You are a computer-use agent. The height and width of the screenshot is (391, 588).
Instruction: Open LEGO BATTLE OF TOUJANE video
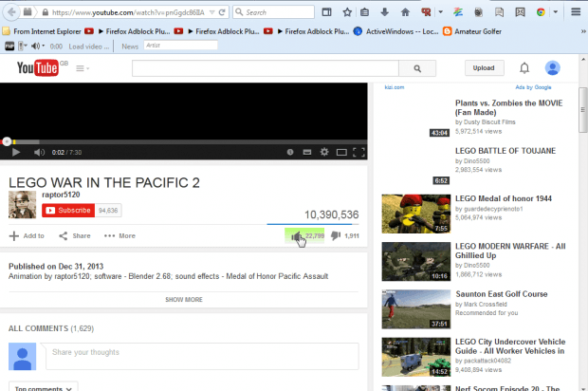coord(505,151)
